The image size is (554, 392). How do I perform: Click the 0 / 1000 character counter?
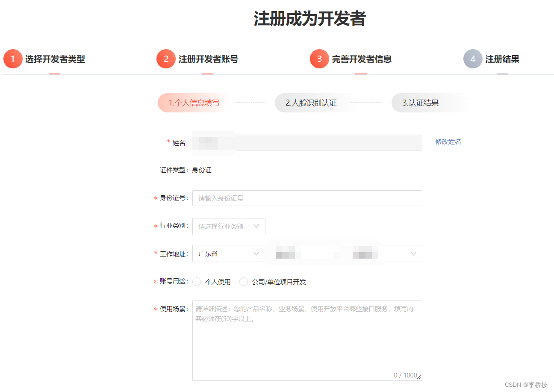[405, 375]
